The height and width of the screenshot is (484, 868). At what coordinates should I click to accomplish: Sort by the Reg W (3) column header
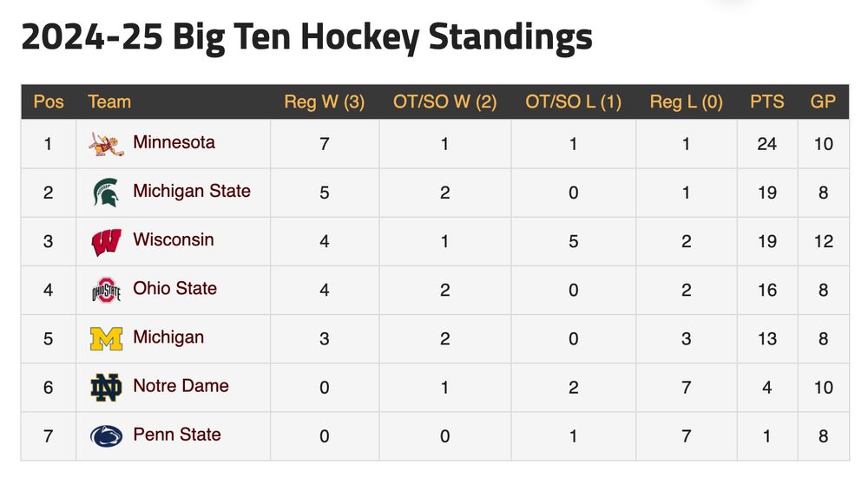pyautogui.click(x=324, y=101)
